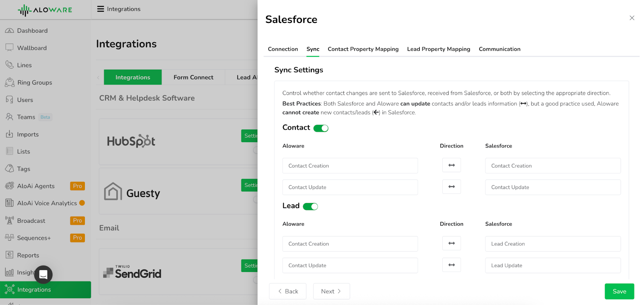Viewport: 644px width, 305px height.
Task: Click Salesforce Contact Creation field
Action: 553,166
